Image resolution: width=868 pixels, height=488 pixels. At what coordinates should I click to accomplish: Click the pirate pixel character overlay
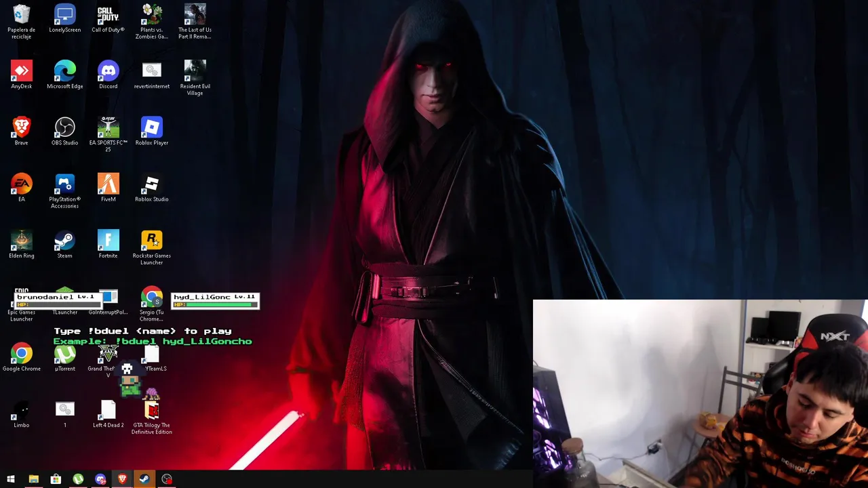pyautogui.click(x=130, y=380)
